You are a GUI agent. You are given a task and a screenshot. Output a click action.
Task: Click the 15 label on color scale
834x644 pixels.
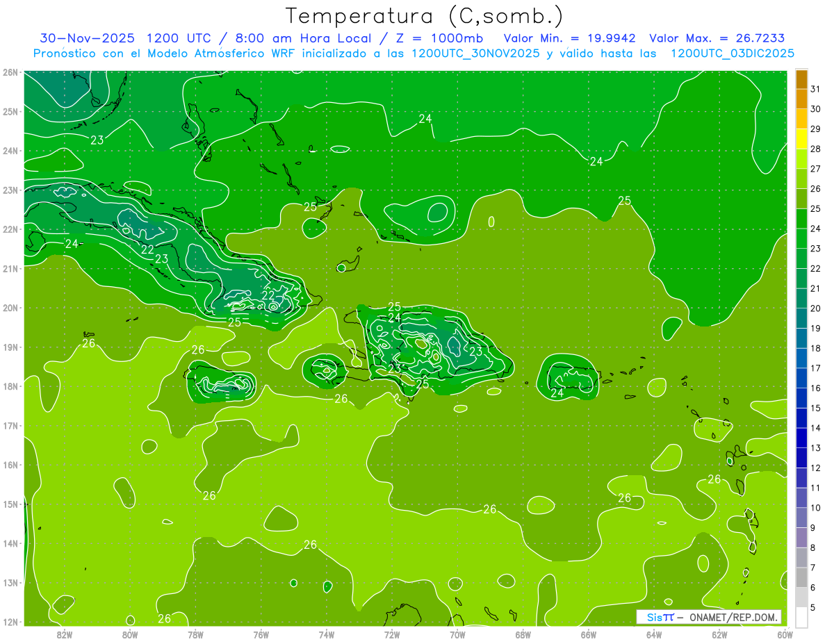[815, 408]
